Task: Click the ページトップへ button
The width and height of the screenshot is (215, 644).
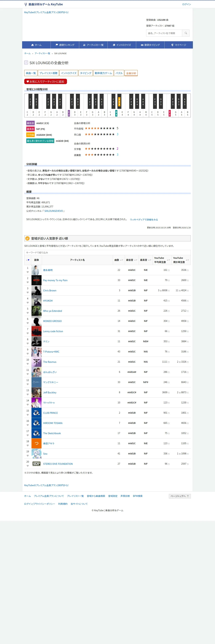Action: click(180, 496)
